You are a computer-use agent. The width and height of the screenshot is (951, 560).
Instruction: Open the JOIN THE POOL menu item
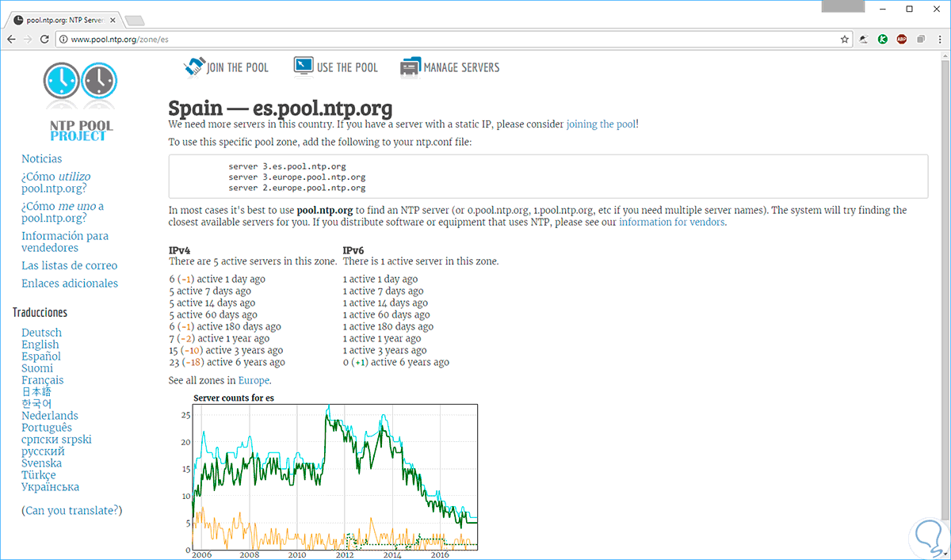click(x=237, y=67)
